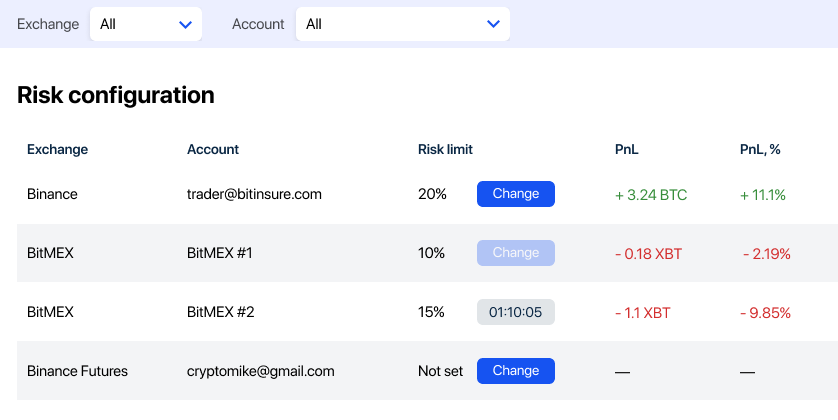Select the trader@bitinsure.com account cell
The height and width of the screenshot is (420, 838).
click(254, 194)
